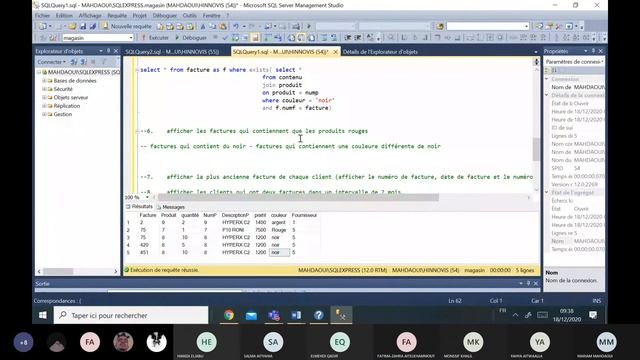Screen dimensions: 640x360
Task: Collapse the select query outline in editor
Action: [137, 70]
